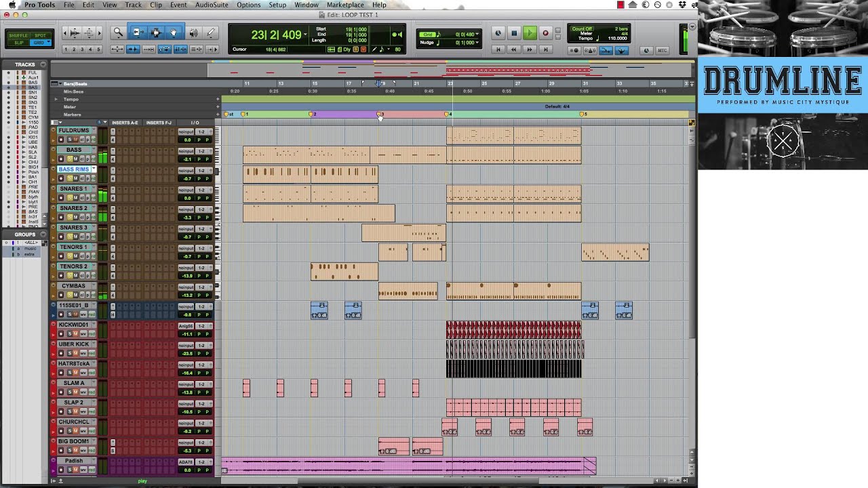Image resolution: width=868 pixels, height=488 pixels.
Task: Click the Online sync clock button
Action: point(498,33)
